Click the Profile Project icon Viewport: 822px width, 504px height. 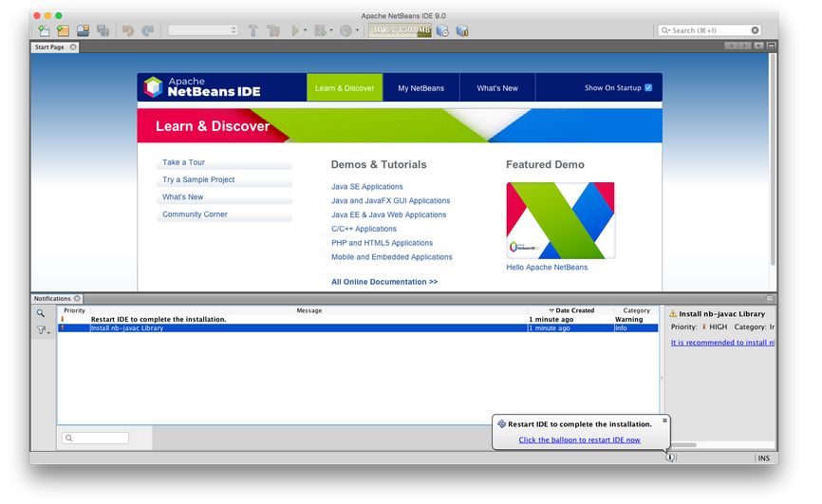coord(346,30)
